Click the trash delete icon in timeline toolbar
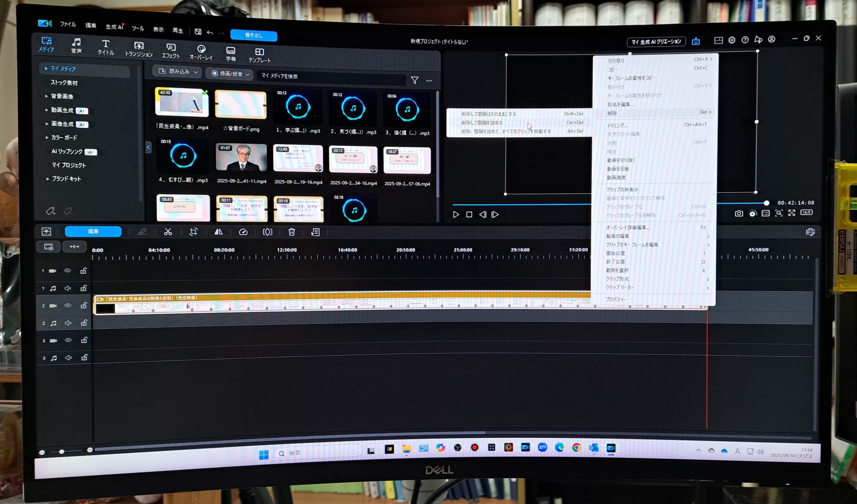Screen dimensions: 857x504 click(292, 232)
